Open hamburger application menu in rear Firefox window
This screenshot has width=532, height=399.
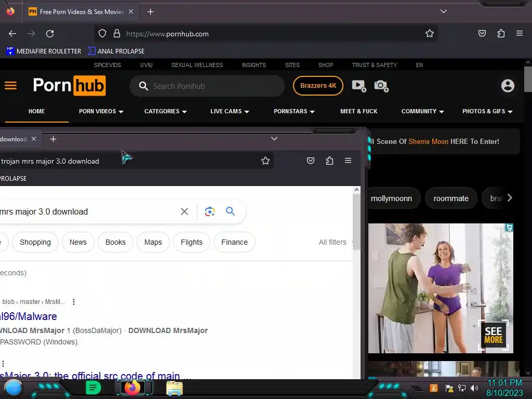pos(519,33)
